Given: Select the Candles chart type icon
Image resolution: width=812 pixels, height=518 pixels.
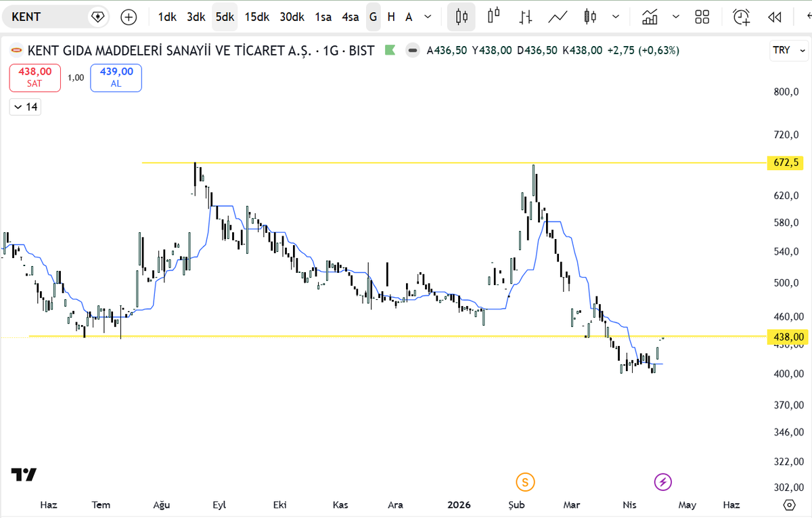Looking at the screenshot, I should coord(461,17).
